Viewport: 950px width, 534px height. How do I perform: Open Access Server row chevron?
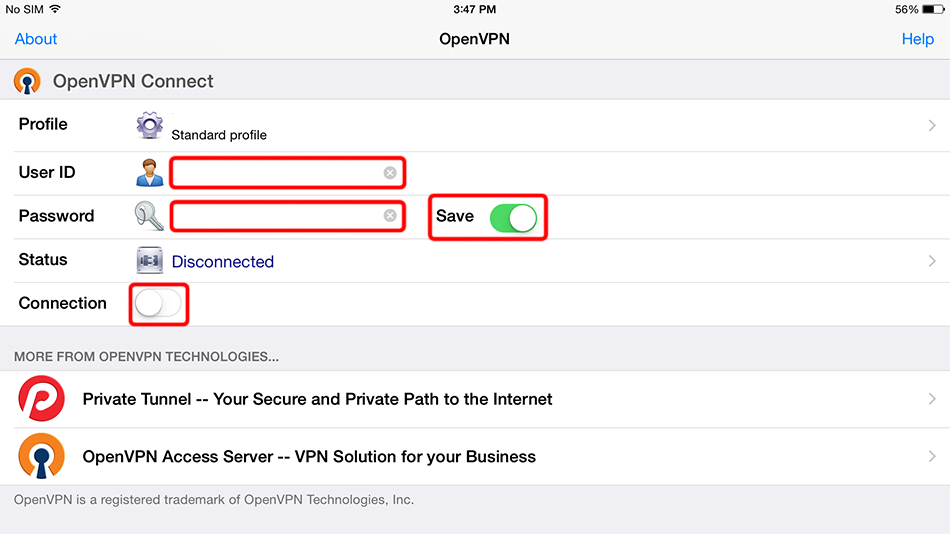tap(932, 456)
